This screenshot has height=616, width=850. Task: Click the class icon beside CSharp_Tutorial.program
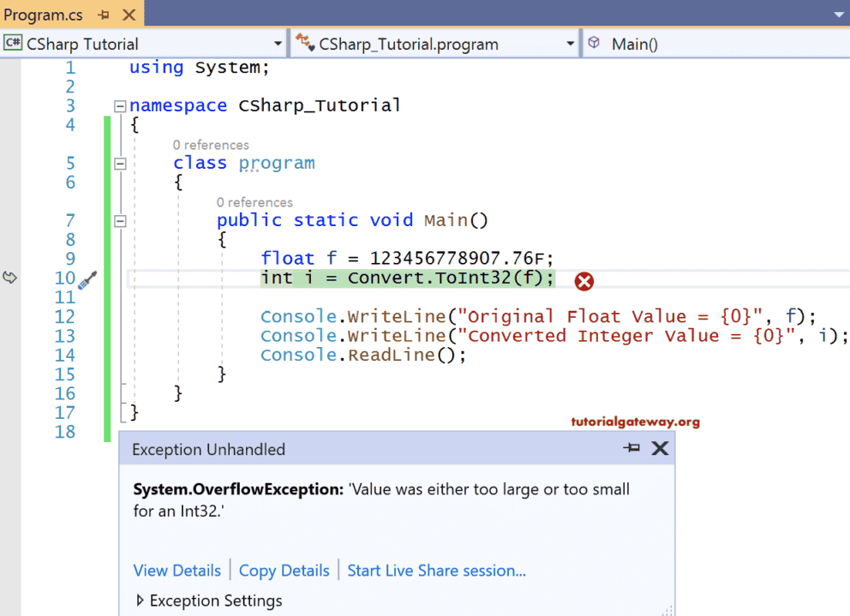click(305, 43)
